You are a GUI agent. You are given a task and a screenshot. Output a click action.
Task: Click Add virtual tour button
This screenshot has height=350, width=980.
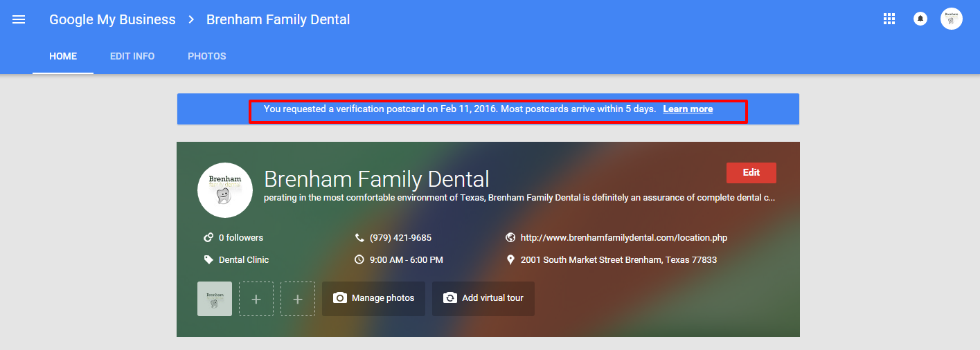483,298
